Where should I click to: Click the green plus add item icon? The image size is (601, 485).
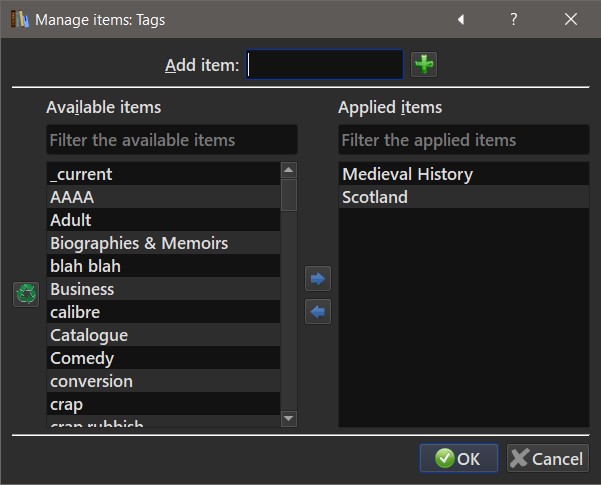pyautogui.click(x=424, y=65)
